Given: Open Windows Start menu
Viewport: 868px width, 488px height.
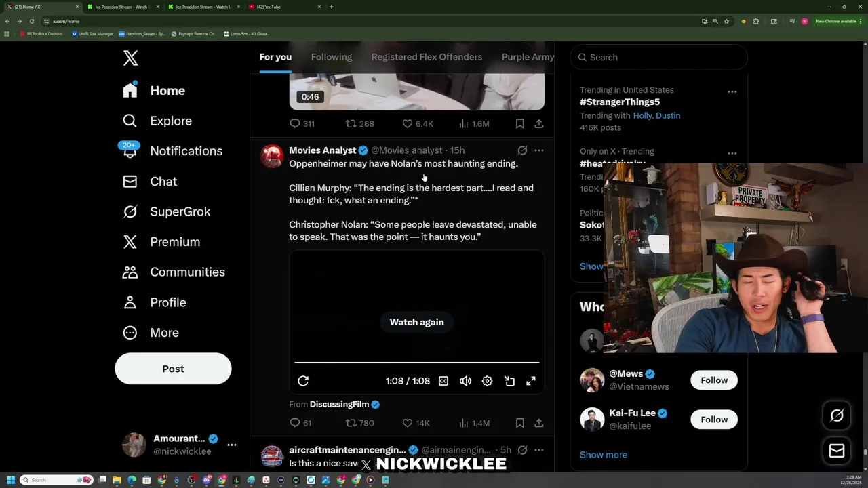Looking at the screenshot, I should [x=10, y=480].
